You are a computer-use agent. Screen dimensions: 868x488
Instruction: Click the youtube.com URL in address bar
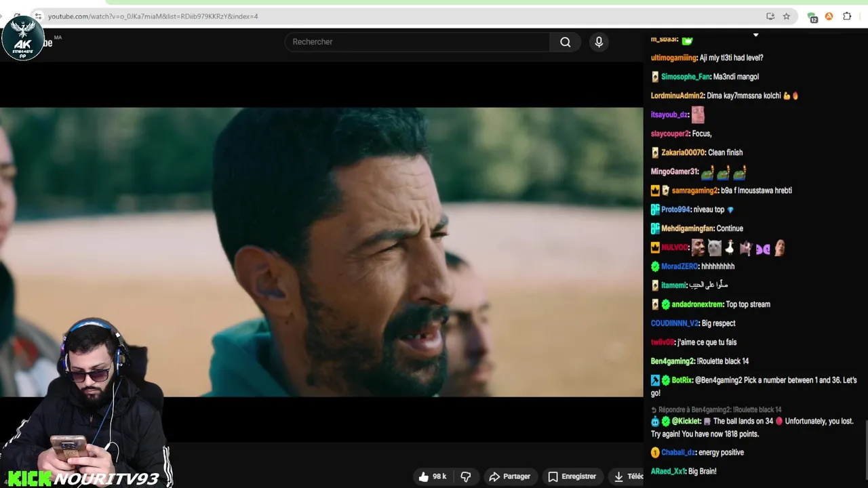pos(153,16)
